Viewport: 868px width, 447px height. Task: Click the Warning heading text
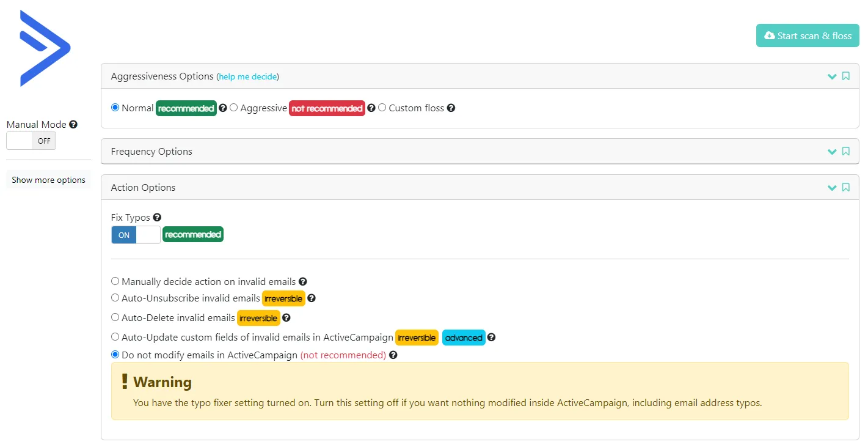click(x=162, y=382)
